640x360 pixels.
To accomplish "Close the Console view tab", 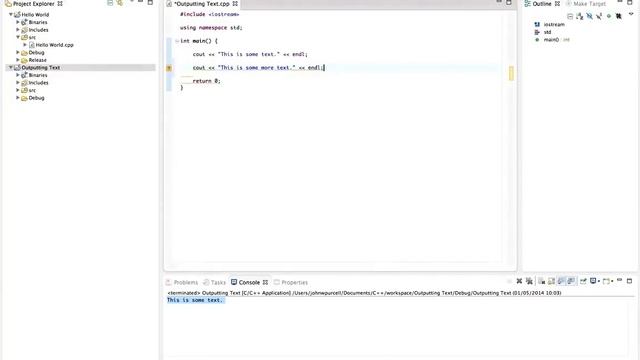I will 265,282.
